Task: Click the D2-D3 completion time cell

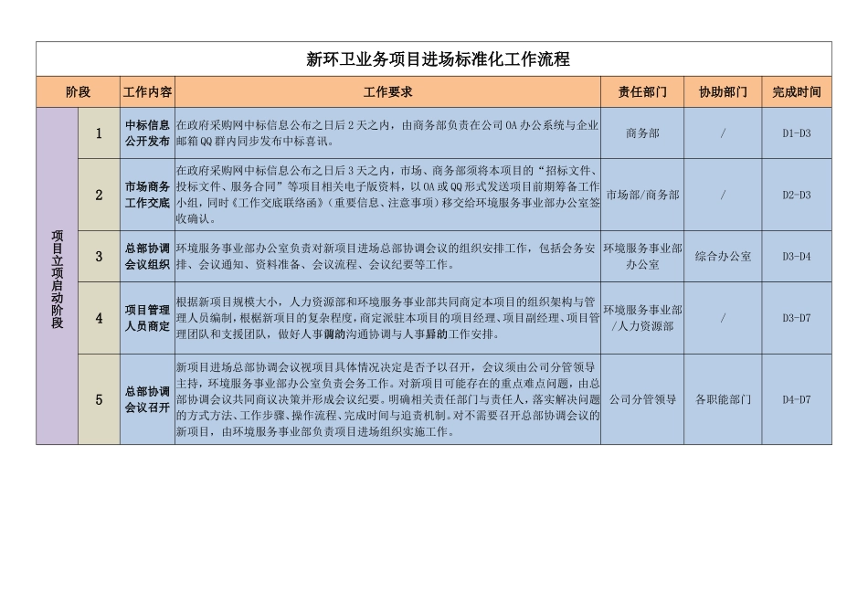Action: point(797,195)
